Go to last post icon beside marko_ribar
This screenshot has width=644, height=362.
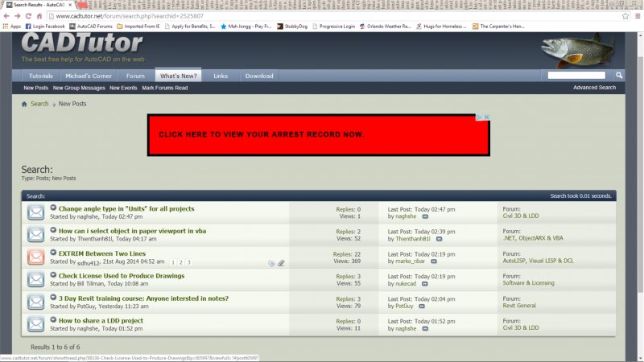[434, 261]
